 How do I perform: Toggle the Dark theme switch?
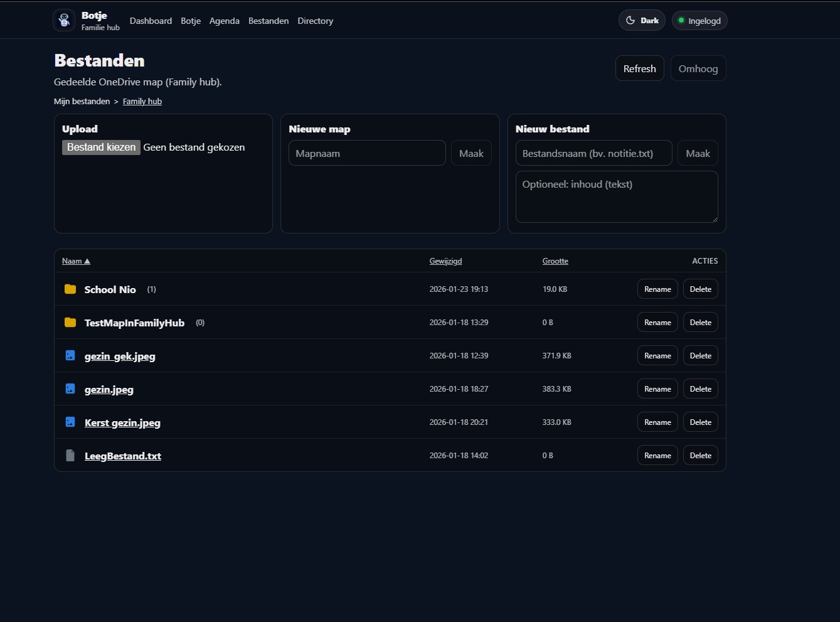click(x=642, y=21)
